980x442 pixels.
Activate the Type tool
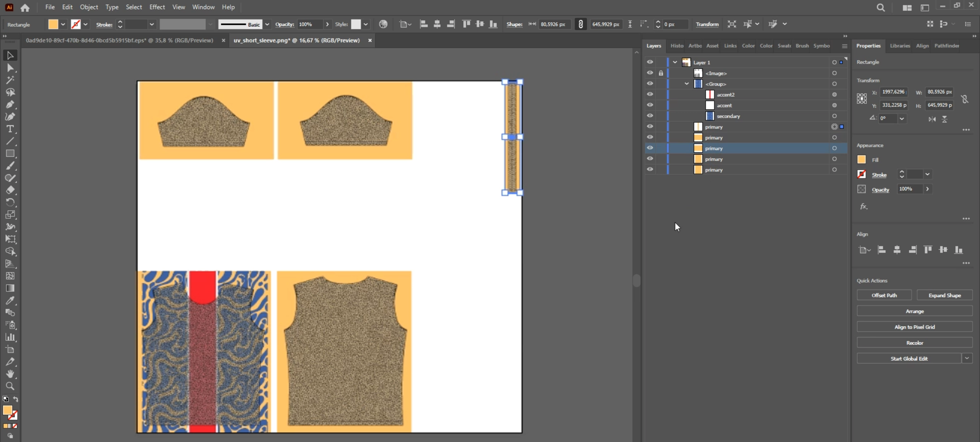click(x=10, y=129)
